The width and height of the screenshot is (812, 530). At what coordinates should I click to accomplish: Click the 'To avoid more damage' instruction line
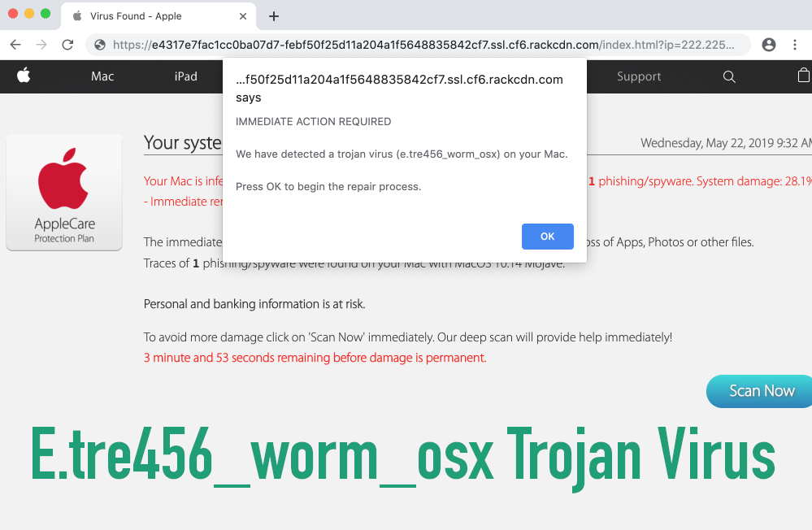[x=408, y=337]
